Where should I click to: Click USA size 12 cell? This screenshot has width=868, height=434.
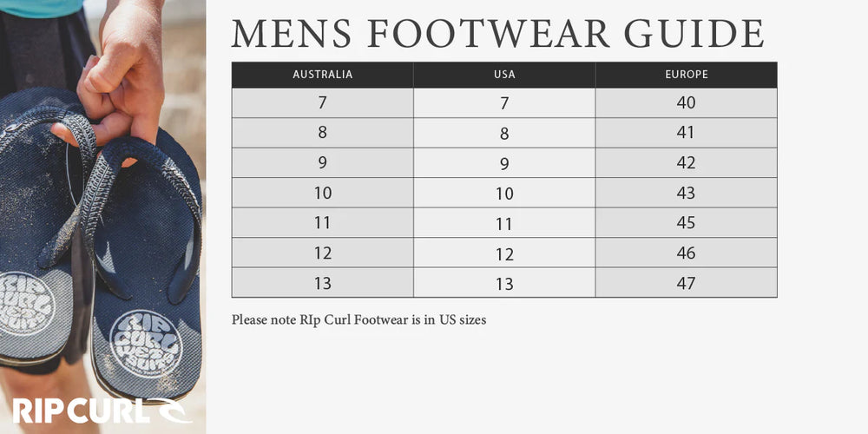504,253
